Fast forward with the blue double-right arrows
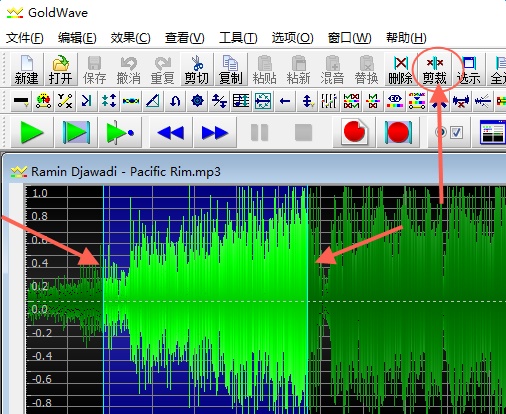Image resolution: width=506 pixels, height=414 pixels. click(x=215, y=132)
